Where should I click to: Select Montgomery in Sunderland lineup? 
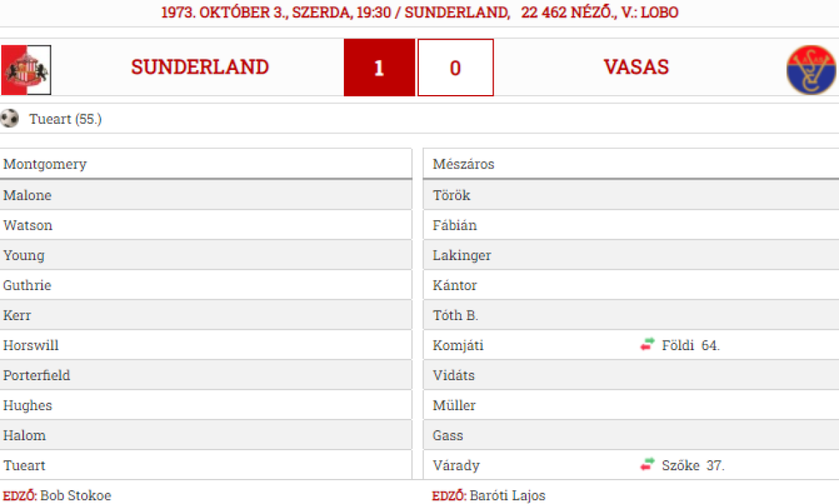pos(45,164)
